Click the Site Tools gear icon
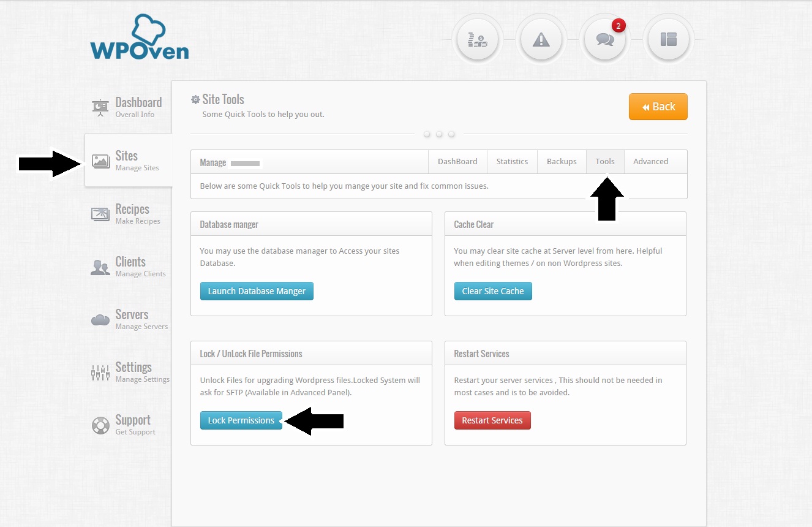Viewport: 812px width, 527px height. click(195, 100)
